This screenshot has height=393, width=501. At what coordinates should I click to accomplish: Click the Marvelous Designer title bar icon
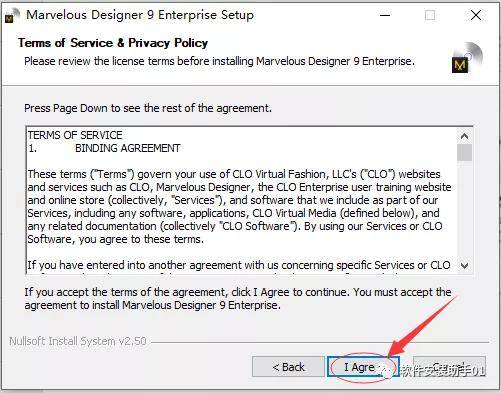12,16
